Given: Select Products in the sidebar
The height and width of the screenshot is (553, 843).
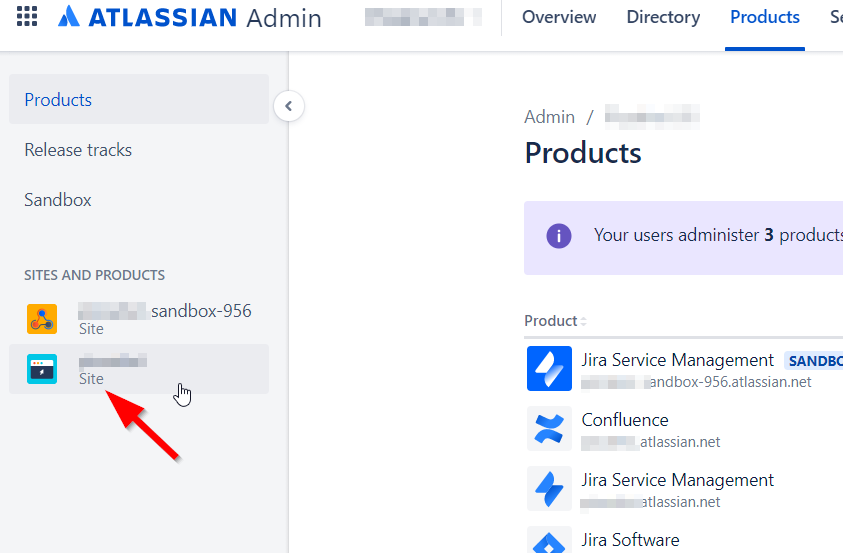Looking at the screenshot, I should [139, 99].
